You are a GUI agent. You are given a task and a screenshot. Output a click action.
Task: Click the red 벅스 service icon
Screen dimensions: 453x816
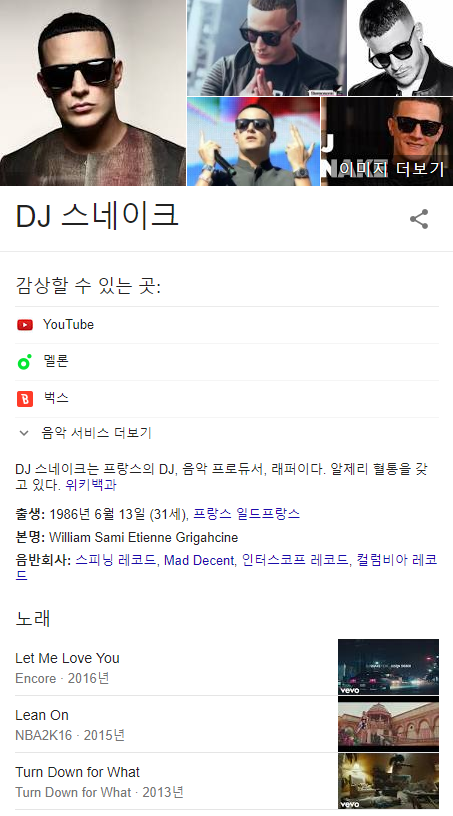pyautogui.click(x=24, y=399)
